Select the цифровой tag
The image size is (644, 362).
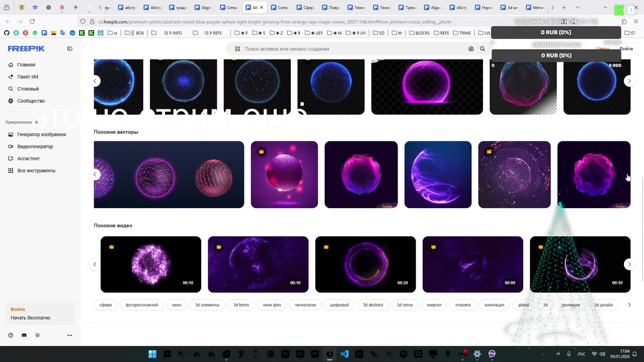click(339, 305)
